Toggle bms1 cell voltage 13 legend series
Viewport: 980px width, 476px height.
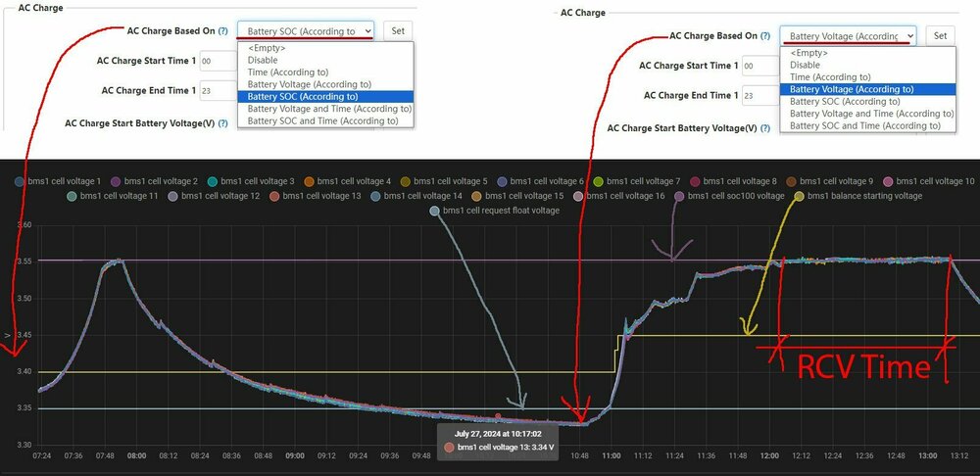coord(315,196)
